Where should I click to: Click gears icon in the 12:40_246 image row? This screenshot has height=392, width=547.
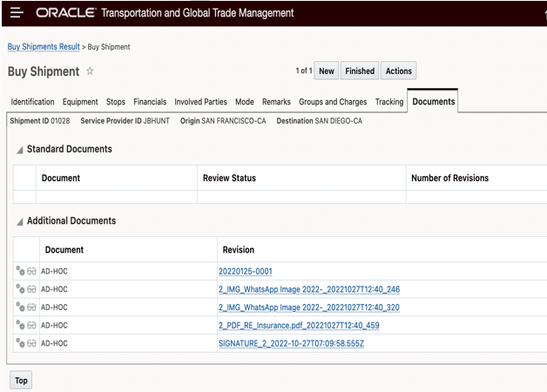(x=20, y=289)
